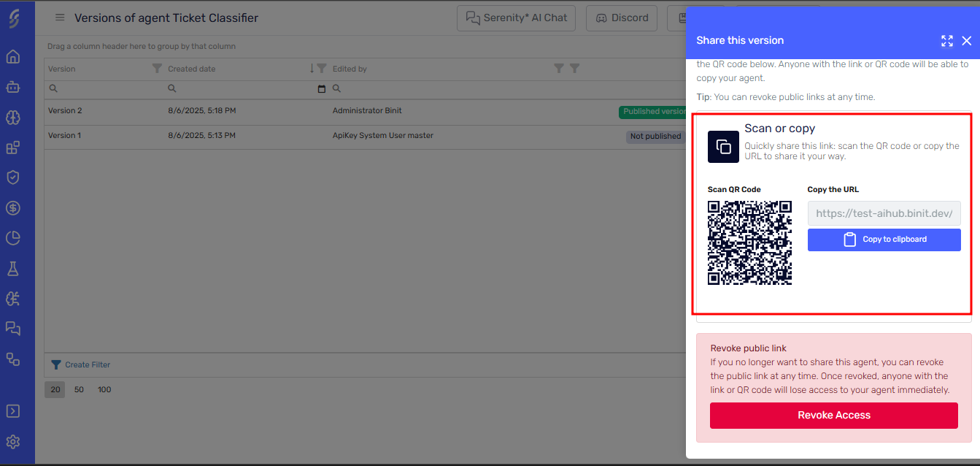Click the Version column search field
980x466 pixels.
point(104,88)
